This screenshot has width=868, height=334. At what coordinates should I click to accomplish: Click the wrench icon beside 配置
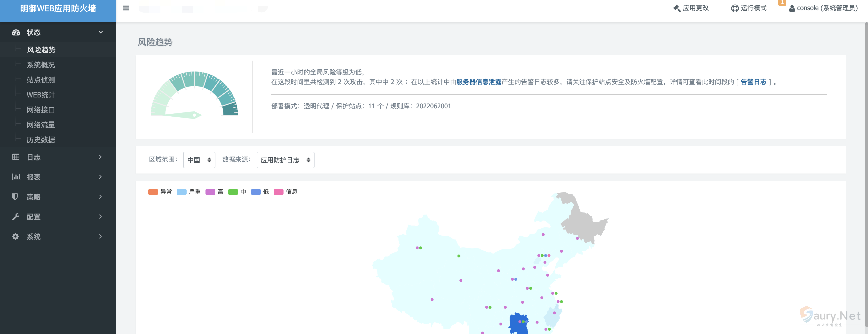click(16, 217)
